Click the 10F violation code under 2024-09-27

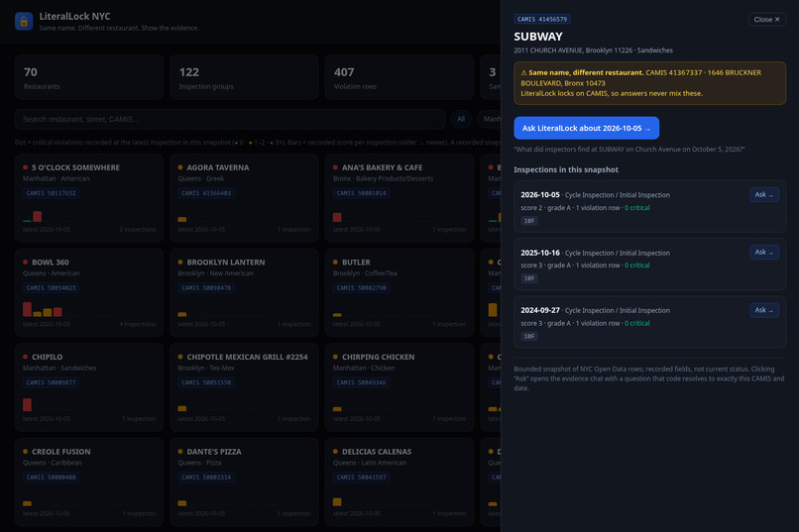(x=529, y=337)
